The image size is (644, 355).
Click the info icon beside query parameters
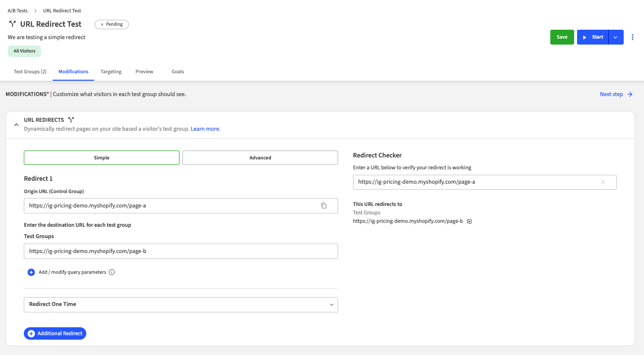coord(112,272)
